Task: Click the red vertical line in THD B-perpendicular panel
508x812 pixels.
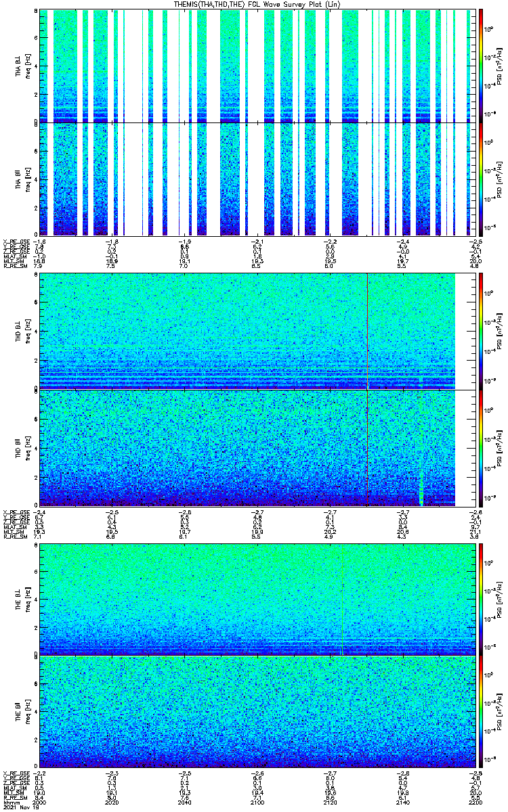Action: (x=367, y=331)
